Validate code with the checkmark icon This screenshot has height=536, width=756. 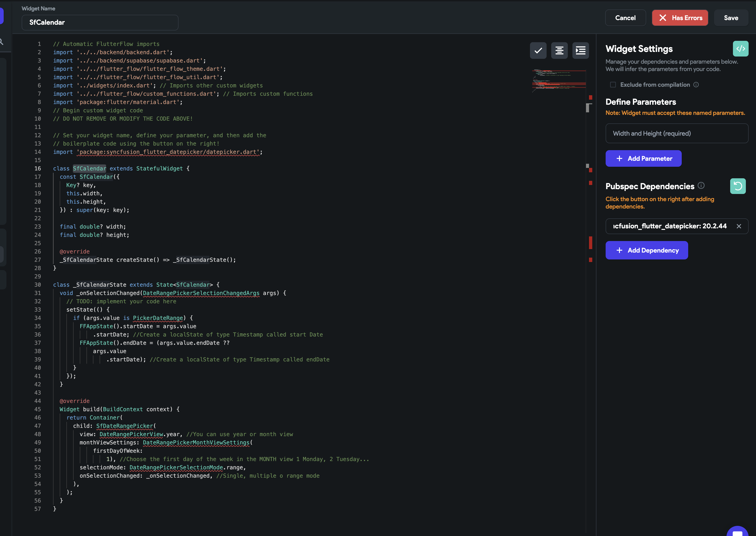point(538,51)
